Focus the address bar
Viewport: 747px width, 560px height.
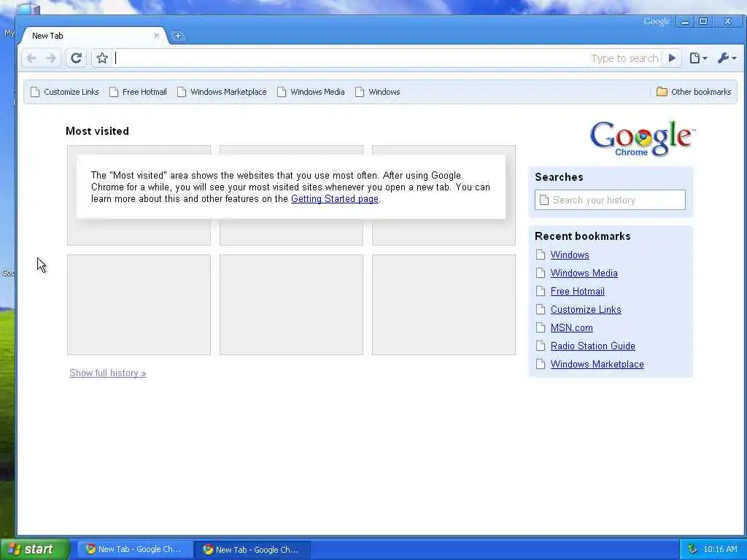click(x=350, y=58)
